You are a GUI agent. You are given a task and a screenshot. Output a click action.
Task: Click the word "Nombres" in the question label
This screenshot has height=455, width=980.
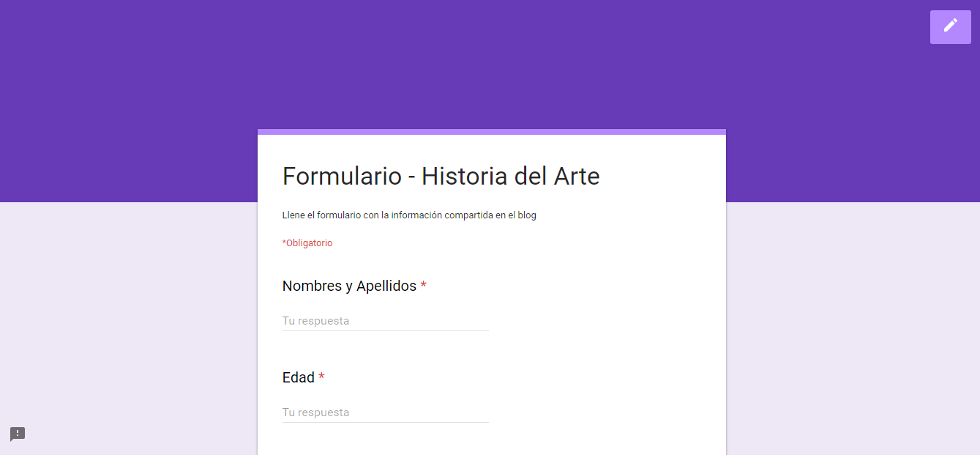311,286
